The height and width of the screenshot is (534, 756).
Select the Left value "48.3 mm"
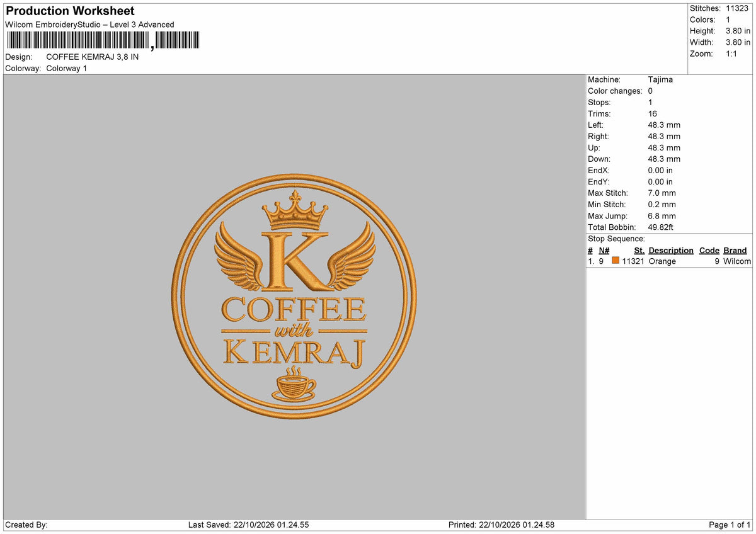664,125
